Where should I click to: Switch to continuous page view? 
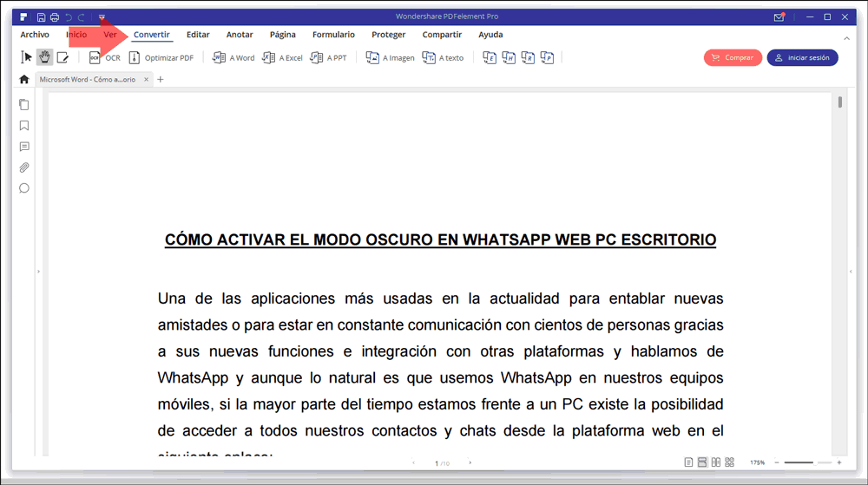tap(702, 462)
